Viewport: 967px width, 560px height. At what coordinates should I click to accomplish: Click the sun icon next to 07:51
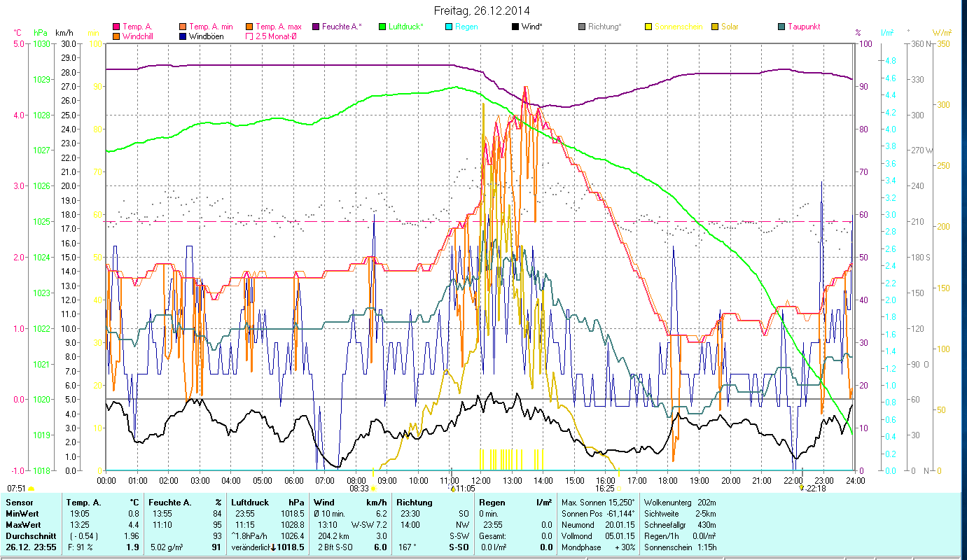point(31,489)
